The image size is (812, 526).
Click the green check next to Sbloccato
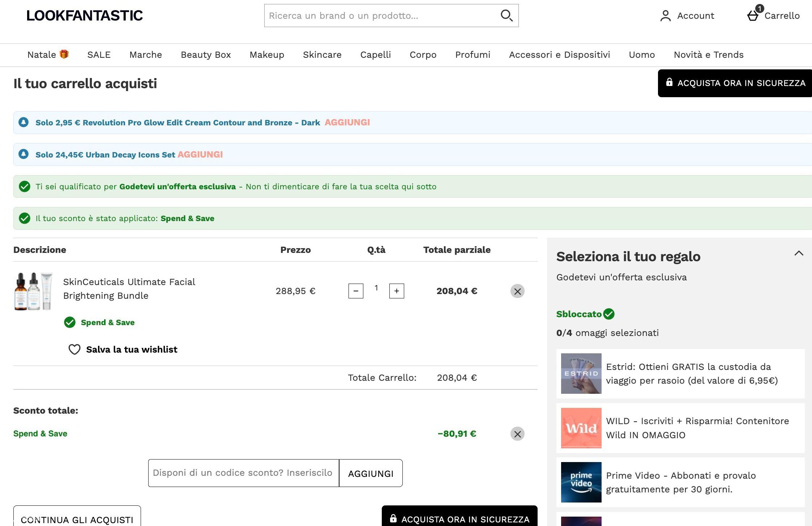609,314
